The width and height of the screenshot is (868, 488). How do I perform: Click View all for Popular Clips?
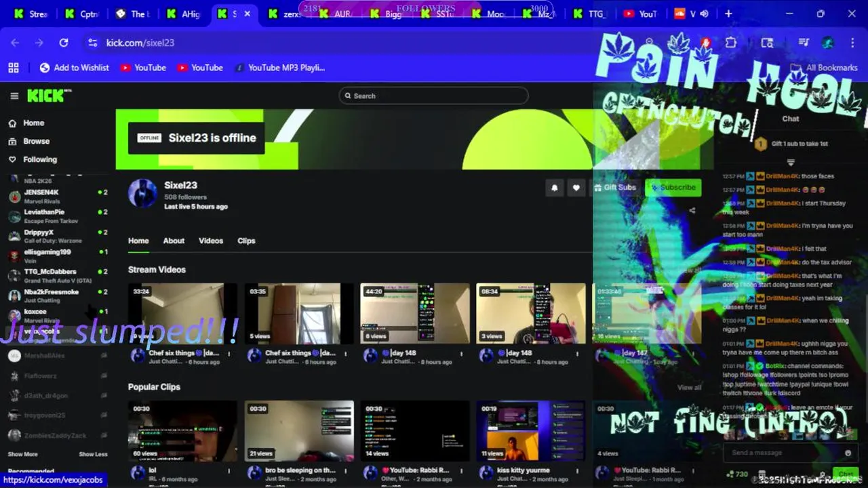point(689,388)
